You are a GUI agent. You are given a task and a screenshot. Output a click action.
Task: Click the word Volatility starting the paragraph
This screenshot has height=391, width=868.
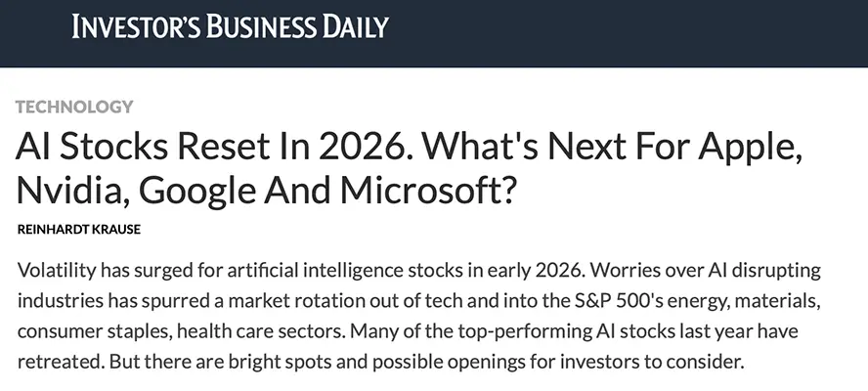pyautogui.click(x=57, y=269)
